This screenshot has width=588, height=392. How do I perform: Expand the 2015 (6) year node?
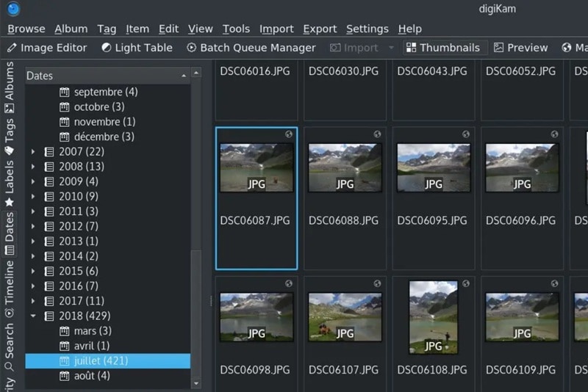[x=33, y=271]
